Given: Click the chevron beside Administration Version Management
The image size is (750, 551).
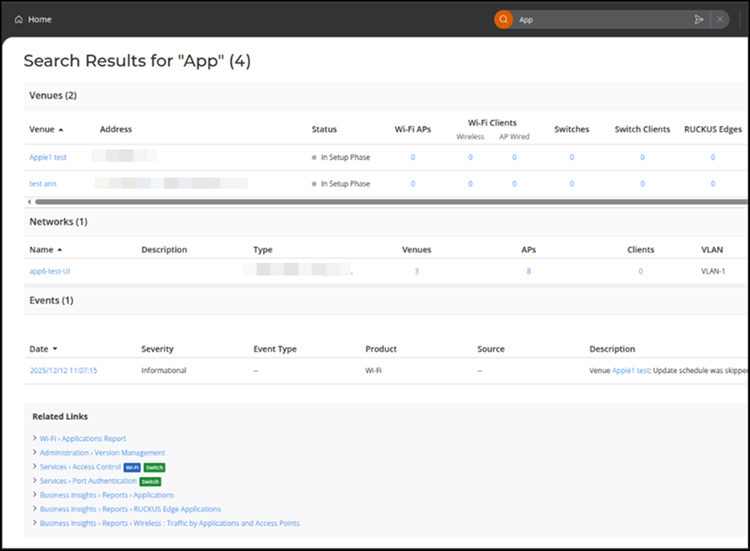Looking at the screenshot, I should tap(35, 453).
